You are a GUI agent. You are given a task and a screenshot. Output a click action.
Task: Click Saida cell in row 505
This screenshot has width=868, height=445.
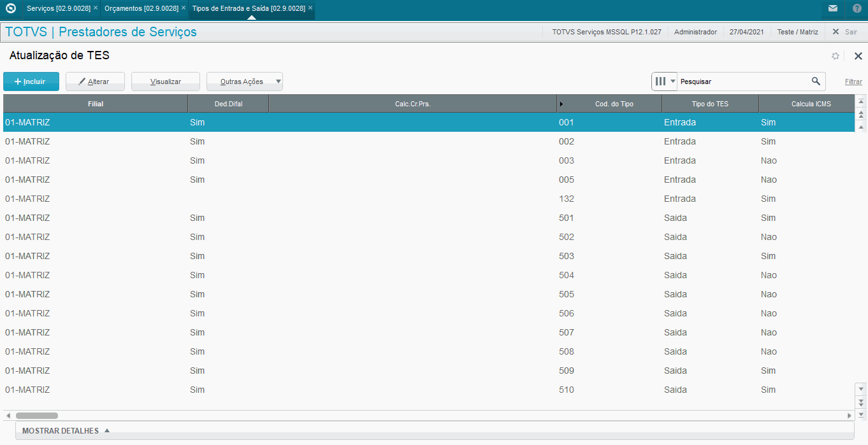click(676, 294)
